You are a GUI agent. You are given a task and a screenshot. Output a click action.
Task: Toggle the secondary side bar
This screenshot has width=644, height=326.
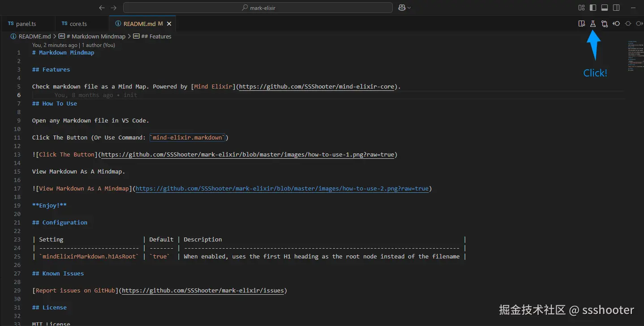[x=616, y=8]
